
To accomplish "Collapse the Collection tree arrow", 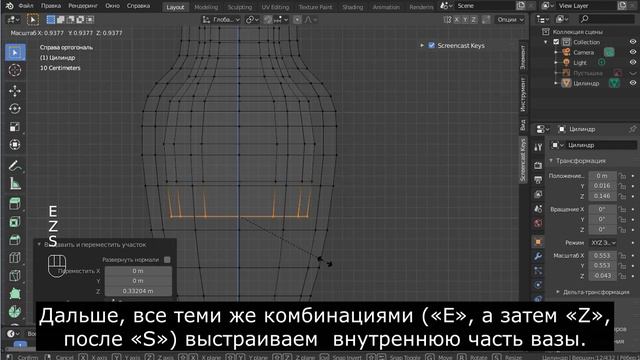I will point(546,42).
